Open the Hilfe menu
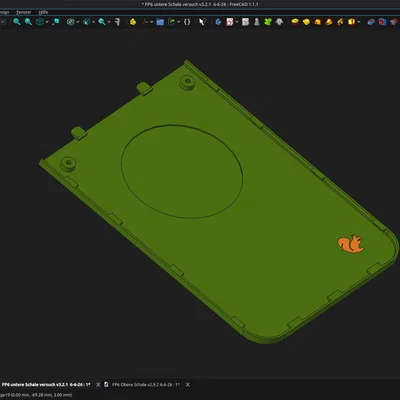The height and width of the screenshot is (400, 400). 43,12
